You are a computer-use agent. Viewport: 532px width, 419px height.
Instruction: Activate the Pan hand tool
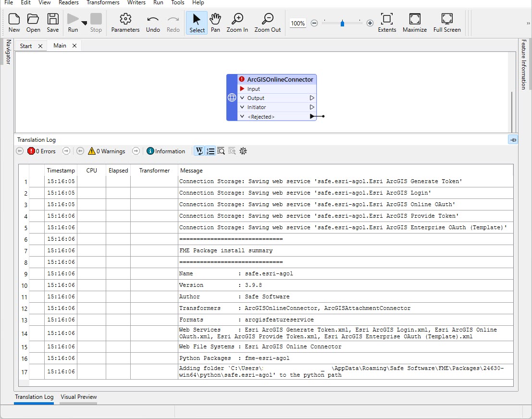point(215,23)
